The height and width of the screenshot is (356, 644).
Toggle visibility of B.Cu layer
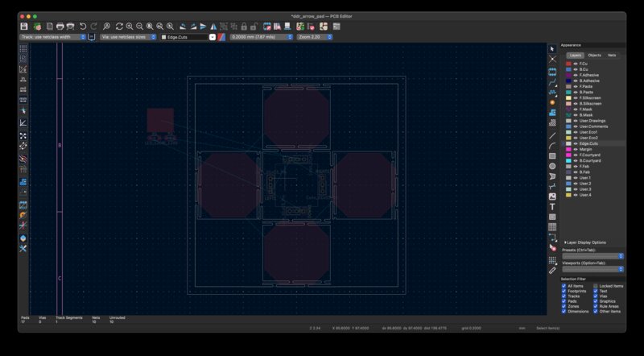(575, 68)
